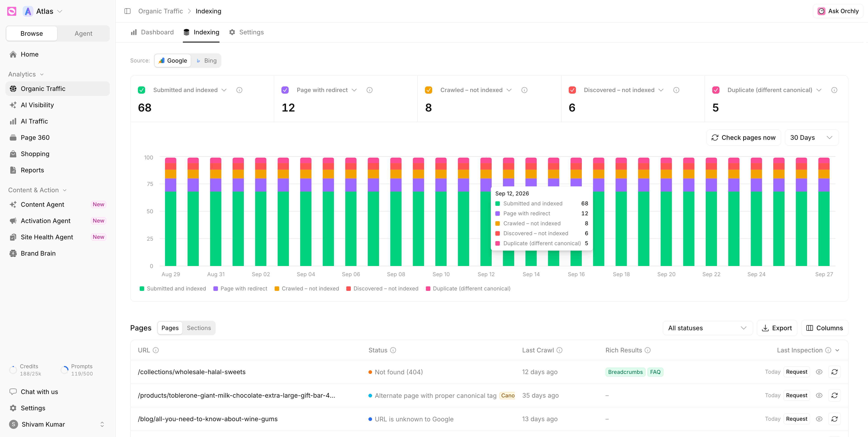
Task: Toggle the sidebar panel icon
Action: click(x=127, y=11)
